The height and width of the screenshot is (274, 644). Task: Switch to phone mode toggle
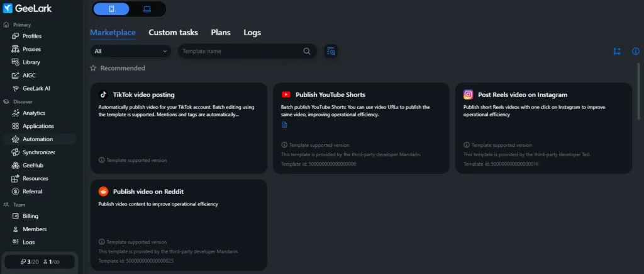[x=111, y=9]
